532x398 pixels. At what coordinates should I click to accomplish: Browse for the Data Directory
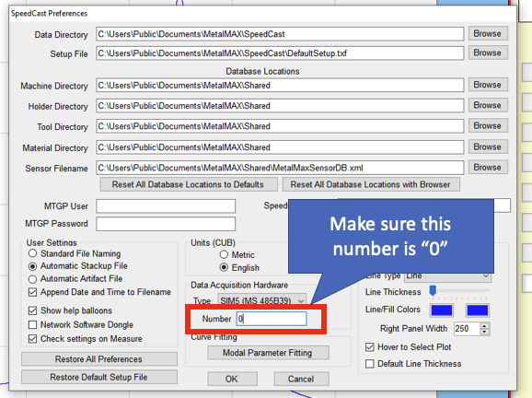pos(488,33)
